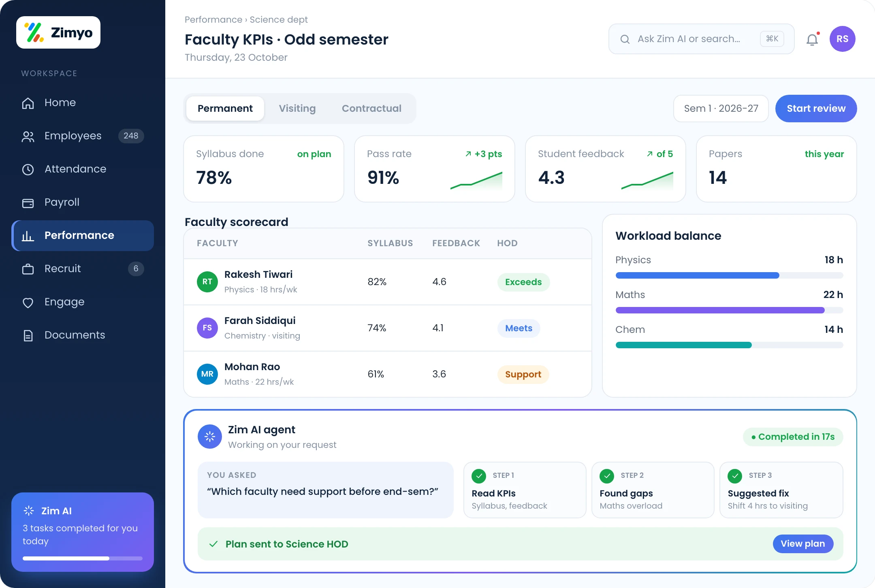The height and width of the screenshot is (588, 875).
Task: Click the Payroll card icon
Action: [28, 202]
